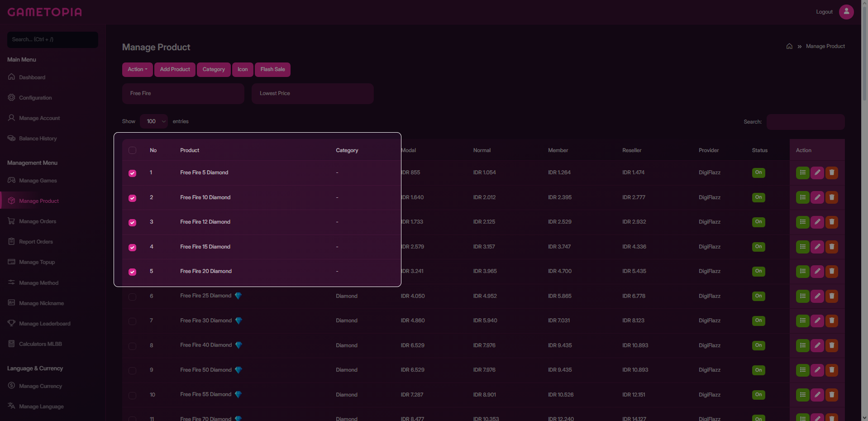Open the Lowest Price sort dropdown
This screenshot has height=421, width=868.
pyautogui.click(x=313, y=93)
